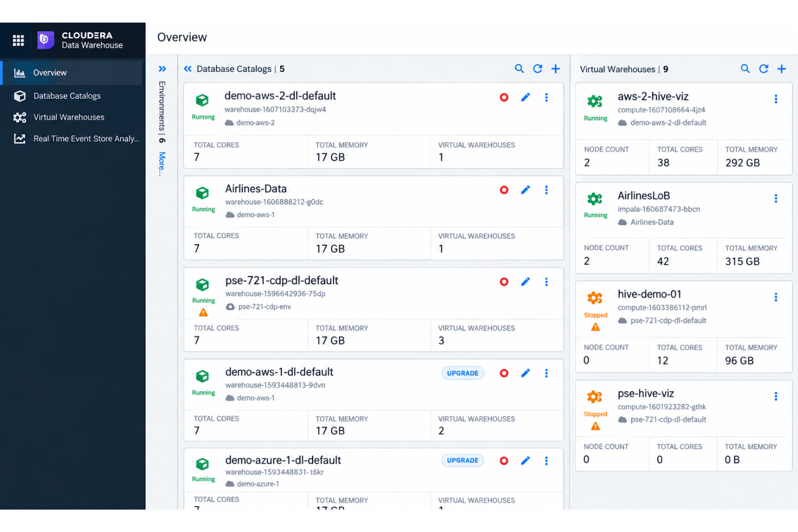Search the Database Catalogs list
Screen dimensions: 798x532
click(519, 68)
